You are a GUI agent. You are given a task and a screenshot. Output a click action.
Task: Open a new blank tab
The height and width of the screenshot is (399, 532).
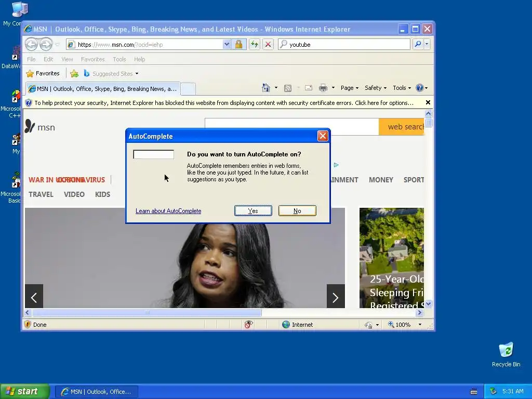pos(188,89)
